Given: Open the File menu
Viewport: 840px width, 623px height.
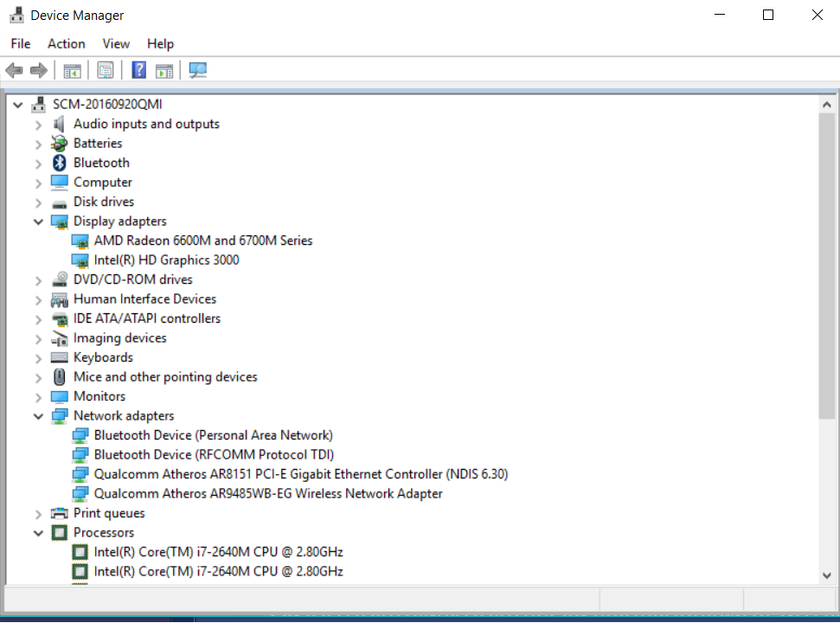Looking at the screenshot, I should click(21, 44).
